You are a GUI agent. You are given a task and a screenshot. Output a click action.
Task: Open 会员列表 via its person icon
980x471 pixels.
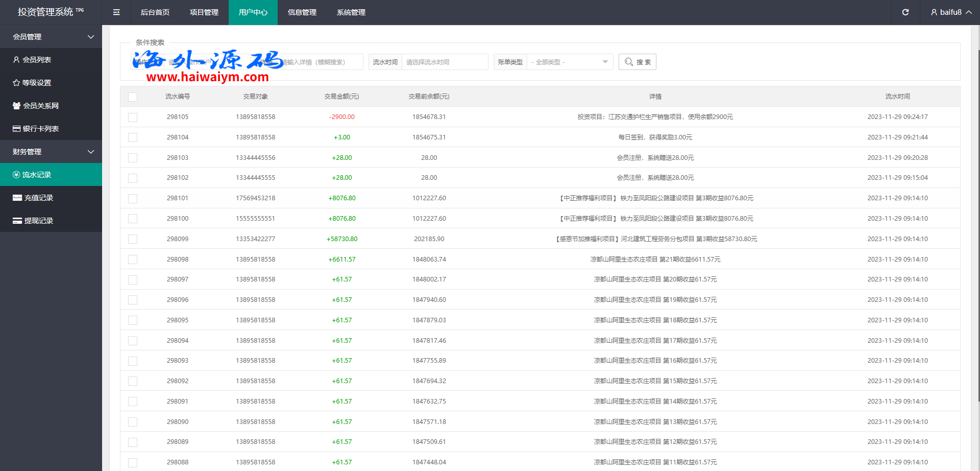click(x=16, y=60)
